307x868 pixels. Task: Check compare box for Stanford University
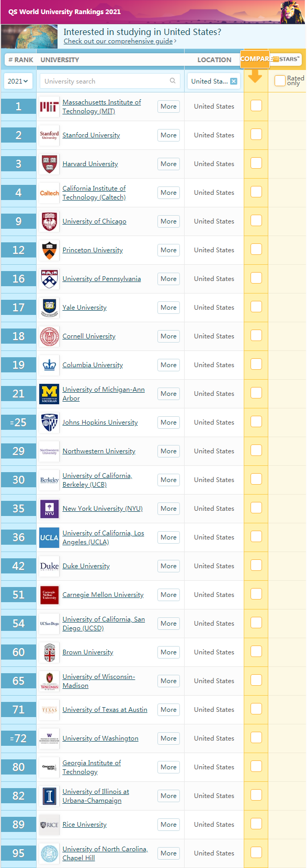coord(256,135)
